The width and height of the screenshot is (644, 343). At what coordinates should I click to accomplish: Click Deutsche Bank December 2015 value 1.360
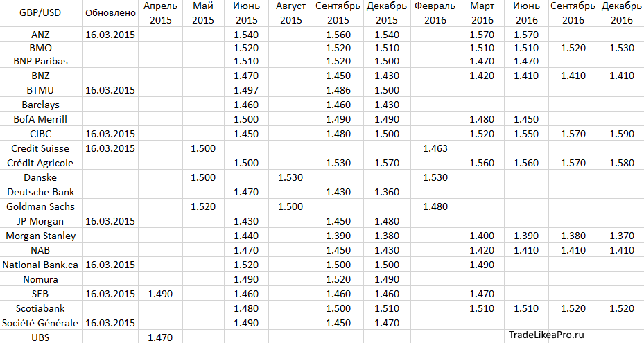[387, 192]
